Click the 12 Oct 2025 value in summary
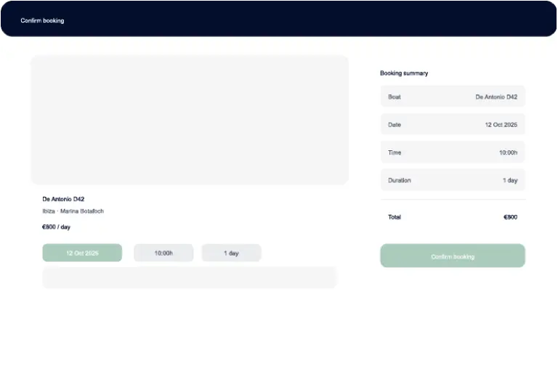The width and height of the screenshot is (558, 392). (x=501, y=125)
